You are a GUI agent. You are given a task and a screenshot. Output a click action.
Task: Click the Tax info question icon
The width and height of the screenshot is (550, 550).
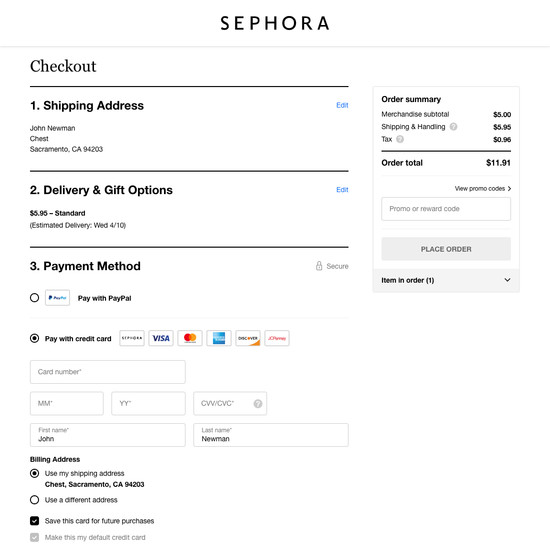point(400,139)
